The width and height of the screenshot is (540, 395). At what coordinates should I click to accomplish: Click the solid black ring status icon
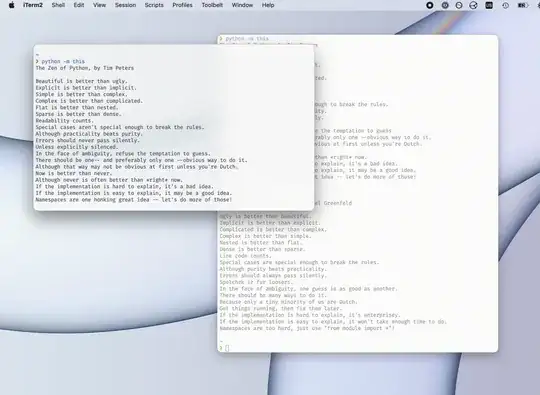pyautogui.click(x=430, y=5)
